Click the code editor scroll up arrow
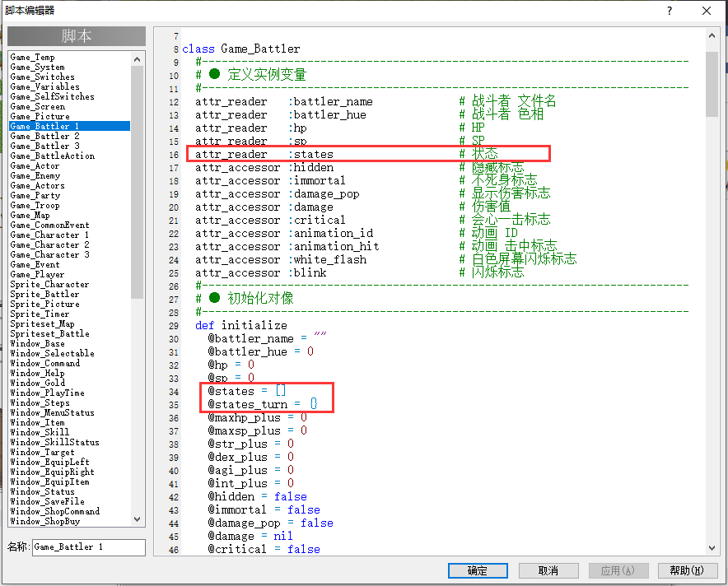 point(712,35)
